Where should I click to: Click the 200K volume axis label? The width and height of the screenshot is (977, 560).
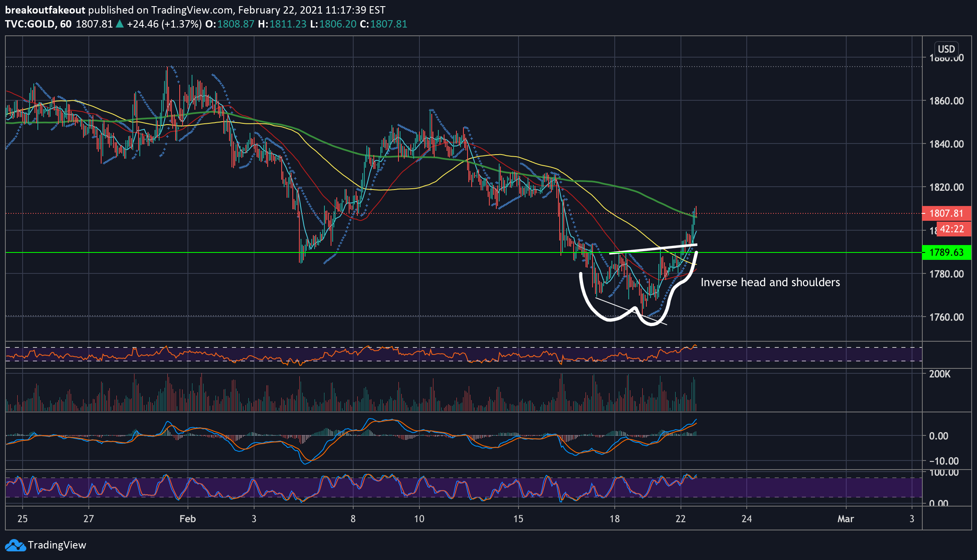[x=940, y=374]
